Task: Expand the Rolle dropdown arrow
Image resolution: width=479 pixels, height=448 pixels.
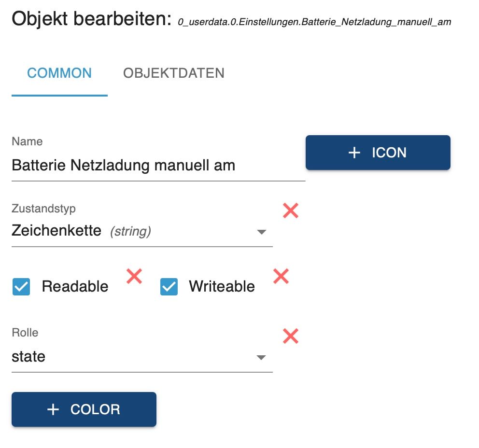Action: pyautogui.click(x=261, y=358)
